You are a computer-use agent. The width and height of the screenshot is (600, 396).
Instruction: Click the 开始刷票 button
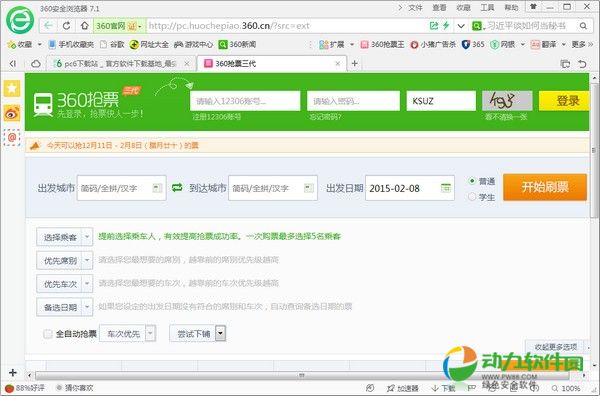pyautogui.click(x=545, y=187)
